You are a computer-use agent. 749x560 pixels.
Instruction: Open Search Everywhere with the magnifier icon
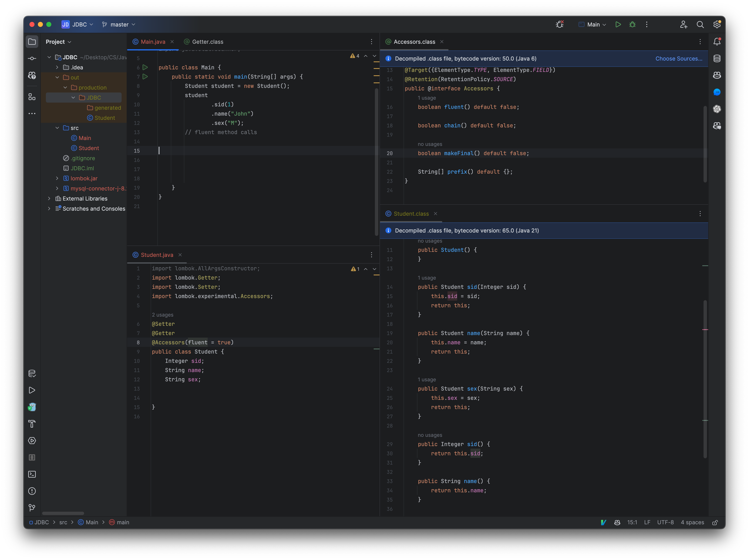point(701,24)
